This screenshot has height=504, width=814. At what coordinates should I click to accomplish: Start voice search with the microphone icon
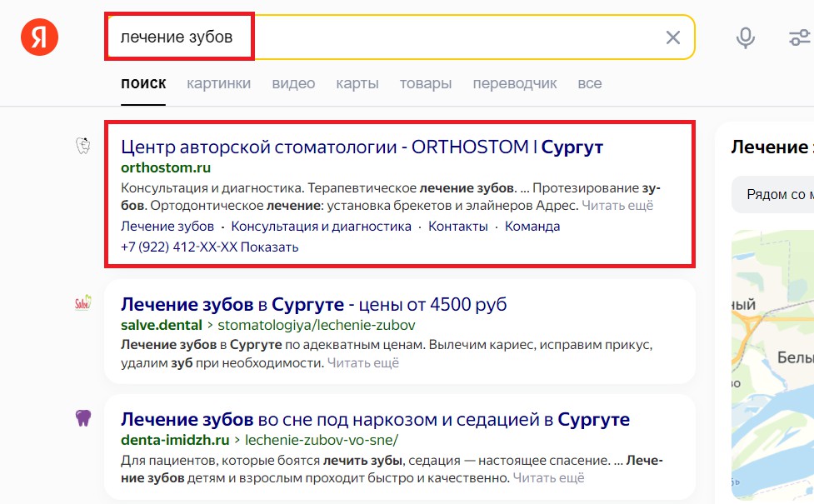[745, 37]
